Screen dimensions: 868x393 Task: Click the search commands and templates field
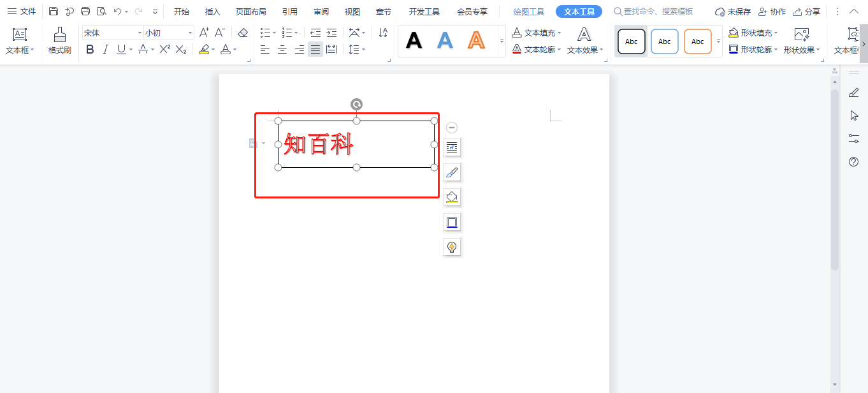tap(658, 11)
